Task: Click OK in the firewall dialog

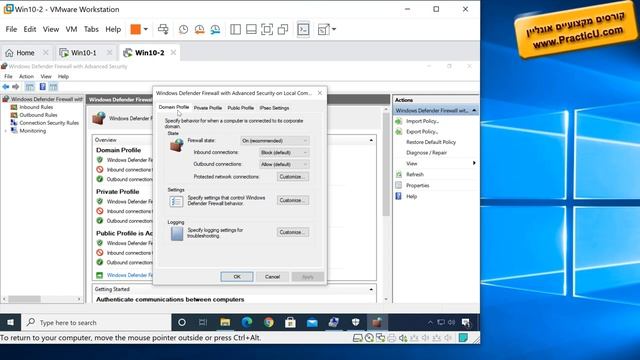Action: click(x=237, y=277)
